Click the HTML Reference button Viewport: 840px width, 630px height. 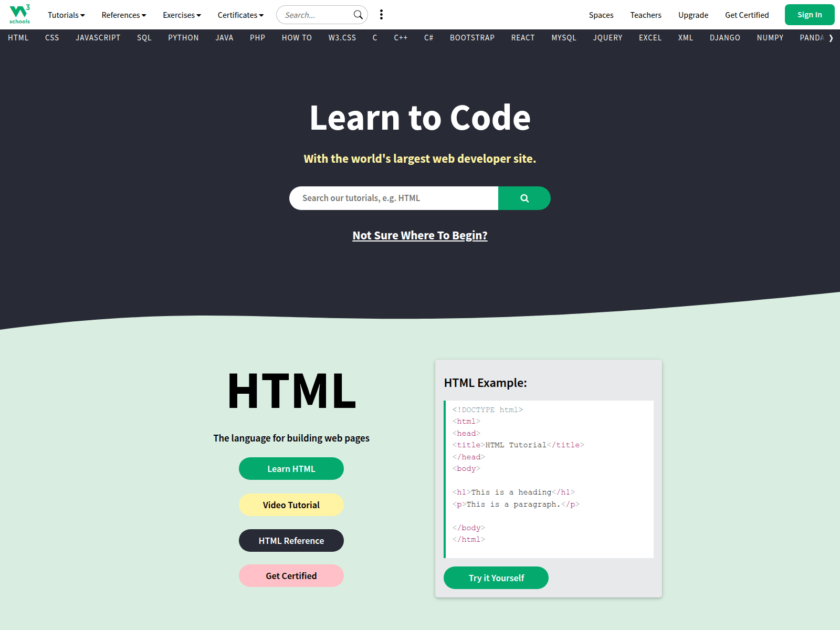point(291,541)
